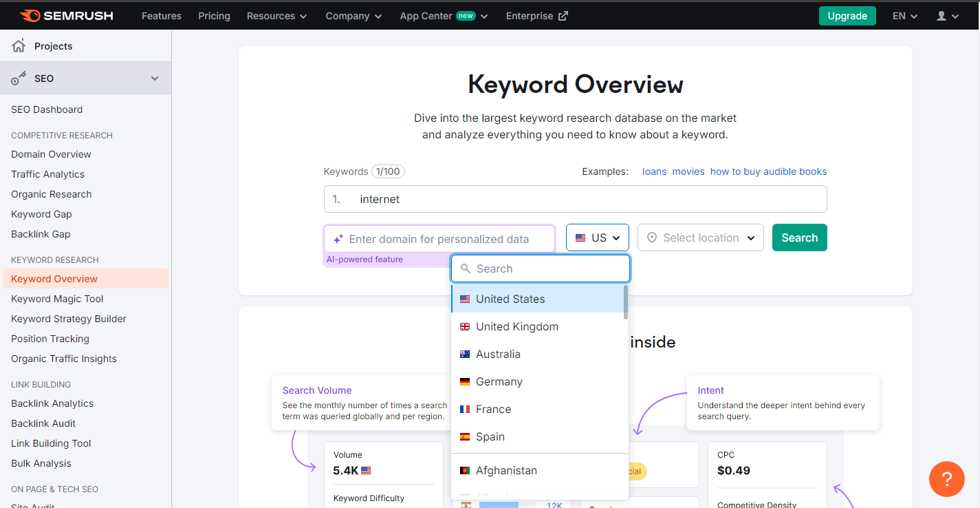Click the SEO key icon
Screen dimensions: 980x508
(x=19, y=78)
